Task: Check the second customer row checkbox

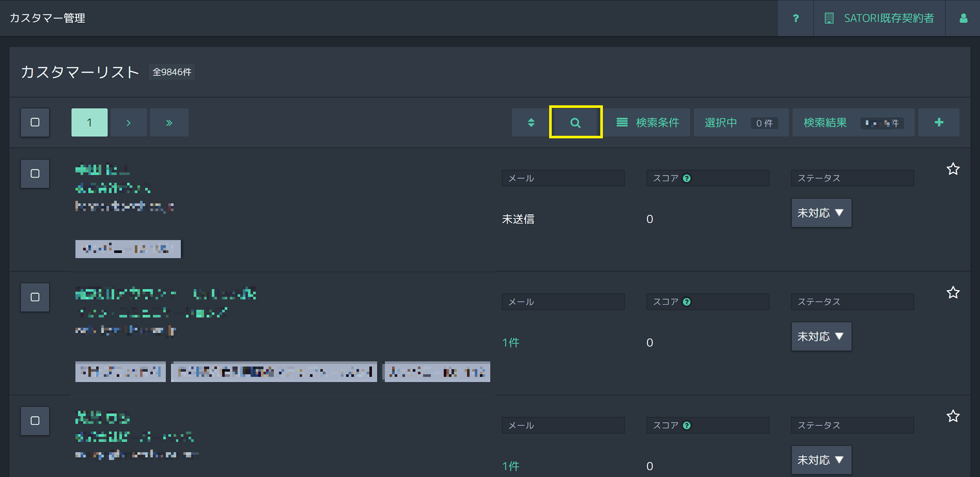Action: pos(35,297)
